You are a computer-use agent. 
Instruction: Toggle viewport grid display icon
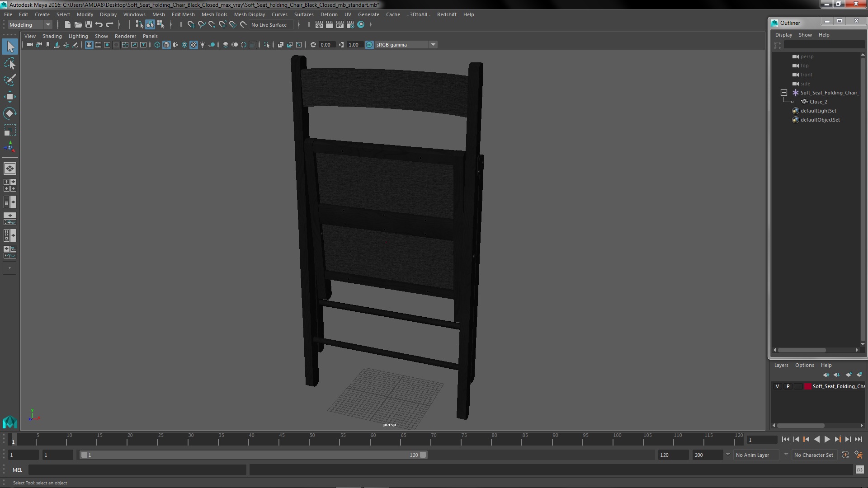click(89, 45)
